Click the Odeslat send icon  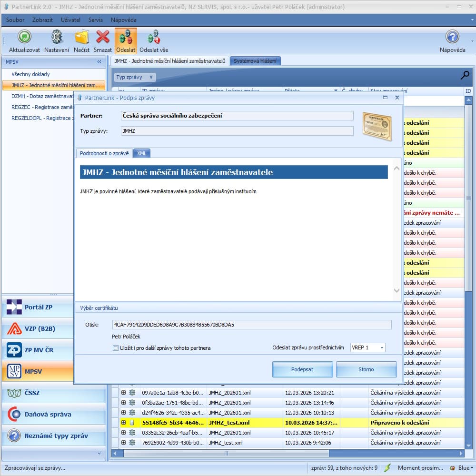tap(126, 37)
